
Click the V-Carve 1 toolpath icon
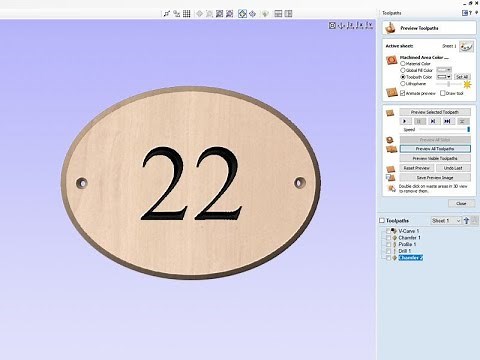(x=394, y=231)
